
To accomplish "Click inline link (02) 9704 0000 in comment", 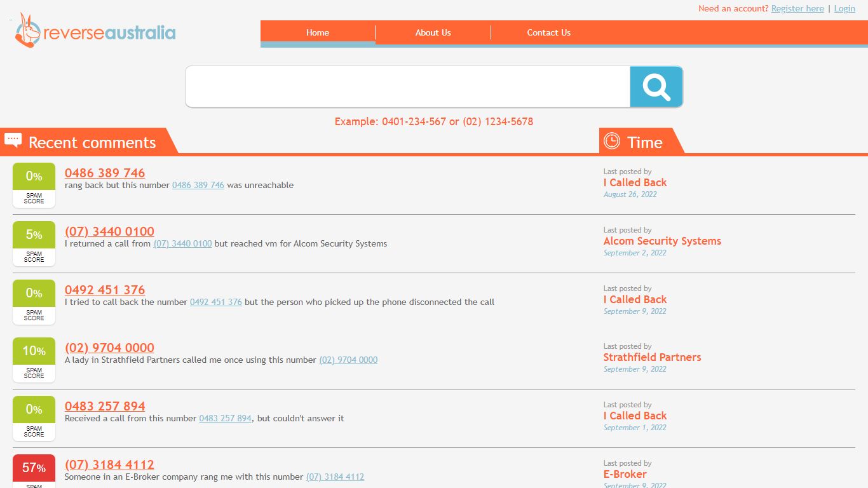I will (x=348, y=360).
